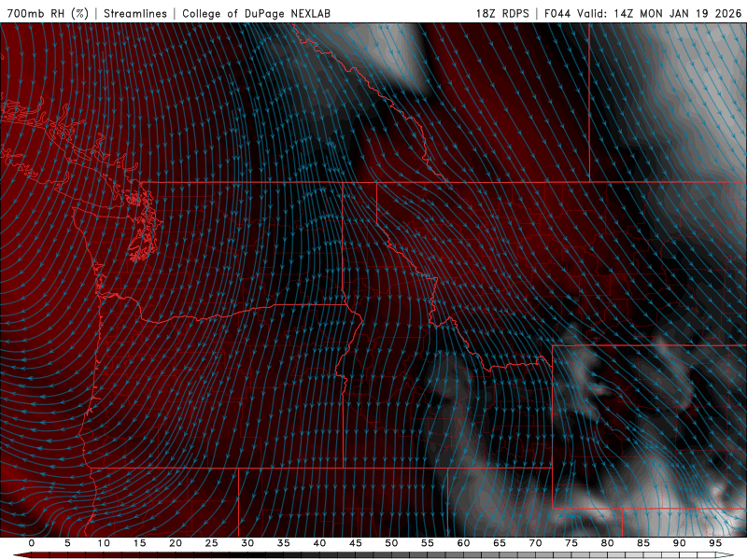
Task: Select the 'Streamlines' header label
Action: [x=135, y=14]
